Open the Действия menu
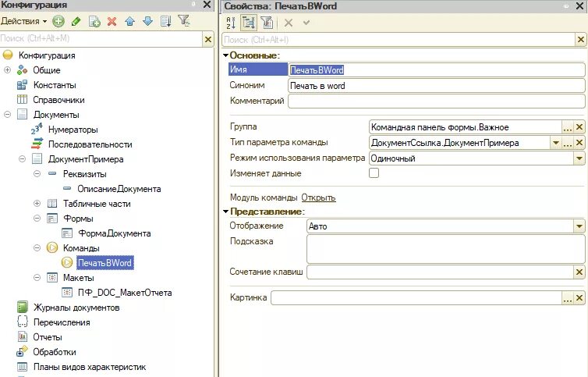Image resolution: width=588 pixels, height=377 pixels. click(x=23, y=21)
